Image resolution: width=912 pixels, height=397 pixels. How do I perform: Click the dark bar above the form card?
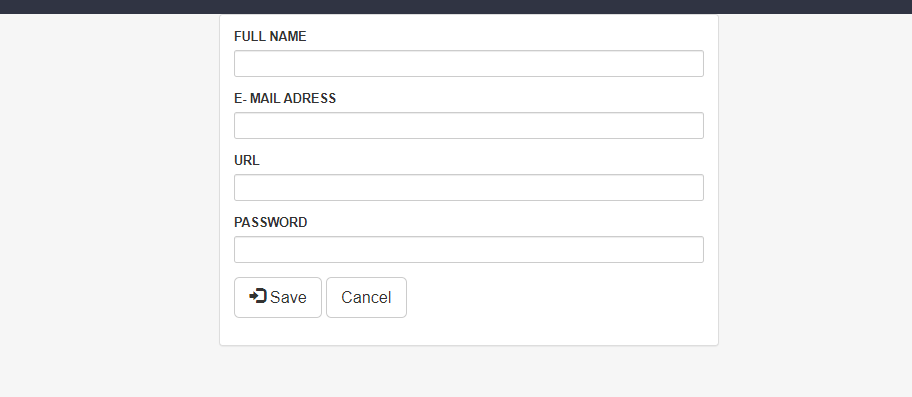[469, 6]
